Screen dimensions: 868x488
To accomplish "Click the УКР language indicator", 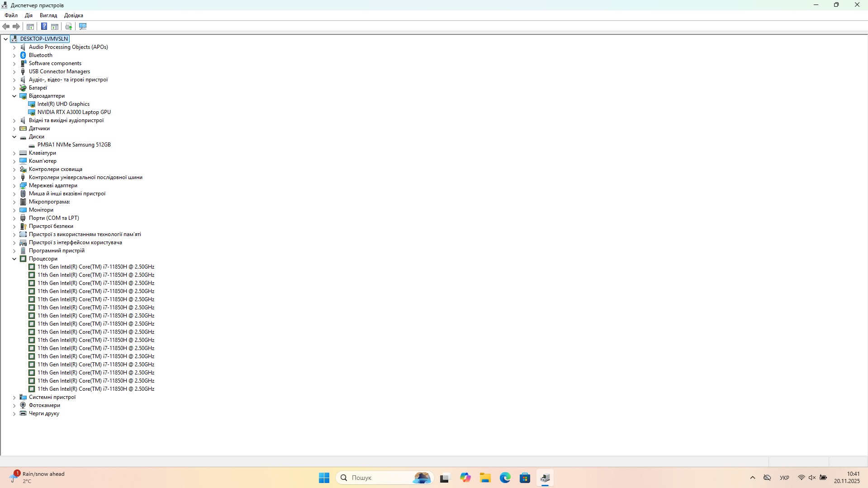I will coord(784,478).
